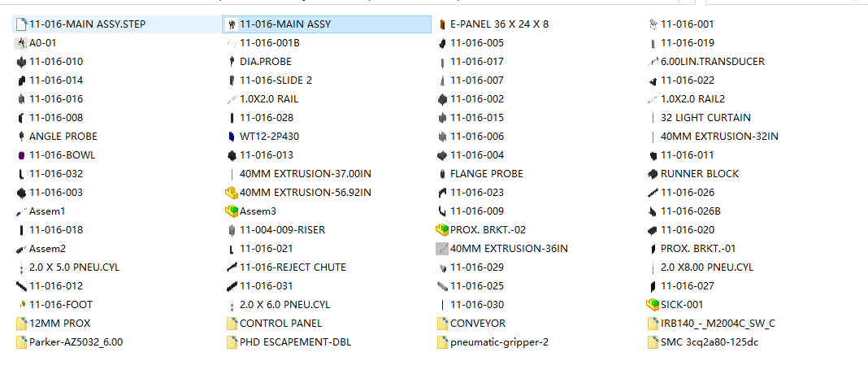Select the 11-016-029 file name
The width and height of the screenshot is (868, 387).
pos(477,267)
